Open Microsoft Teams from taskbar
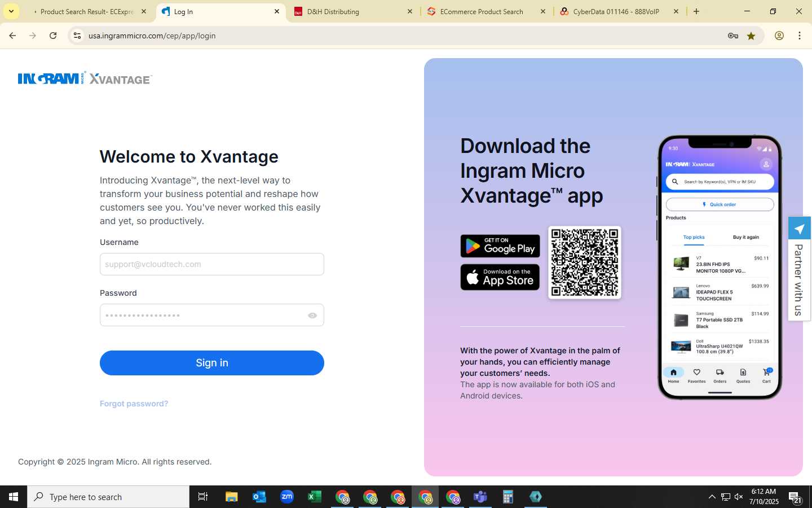812x508 pixels. pyautogui.click(x=480, y=497)
